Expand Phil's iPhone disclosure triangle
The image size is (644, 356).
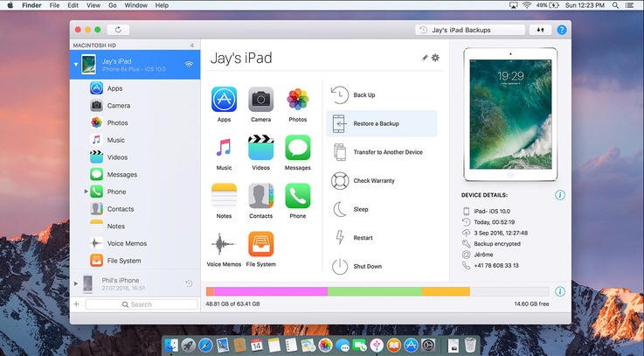coord(76,283)
